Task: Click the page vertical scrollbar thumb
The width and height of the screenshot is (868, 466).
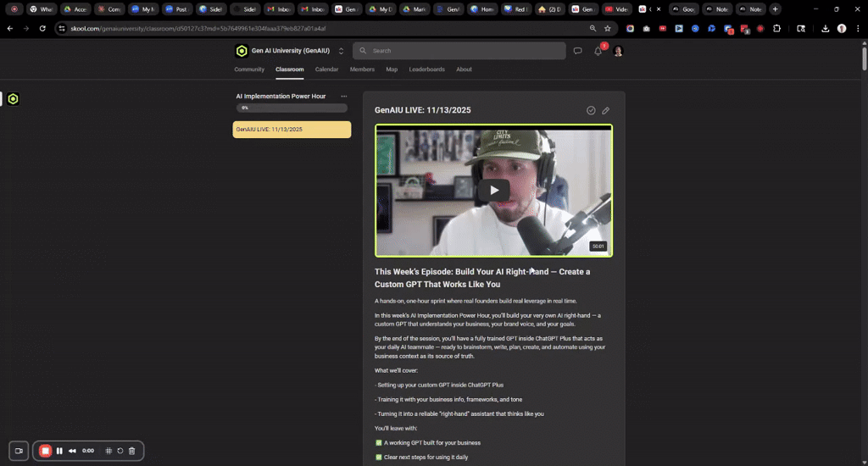Action: pos(864,58)
